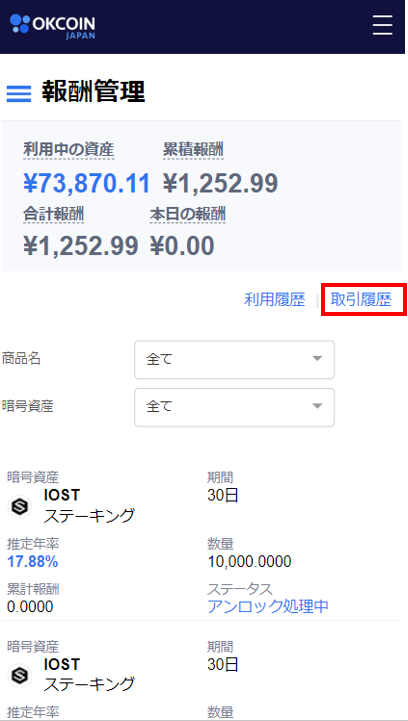Open blue side menu icon beside 報酬管理

point(19,94)
